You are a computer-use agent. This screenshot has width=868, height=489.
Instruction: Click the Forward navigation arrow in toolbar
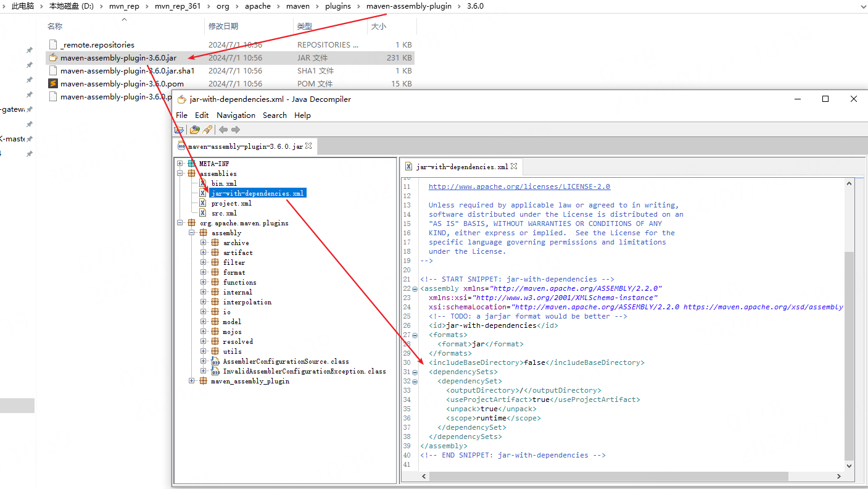(x=235, y=130)
